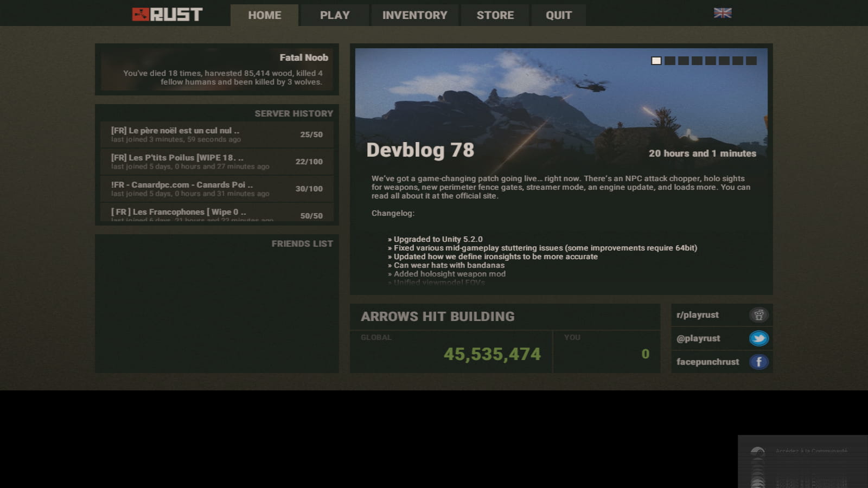Image resolution: width=868 pixels, height=488 pixels.
Task: Click the 30/100 player count
Action: coord(309,189)
